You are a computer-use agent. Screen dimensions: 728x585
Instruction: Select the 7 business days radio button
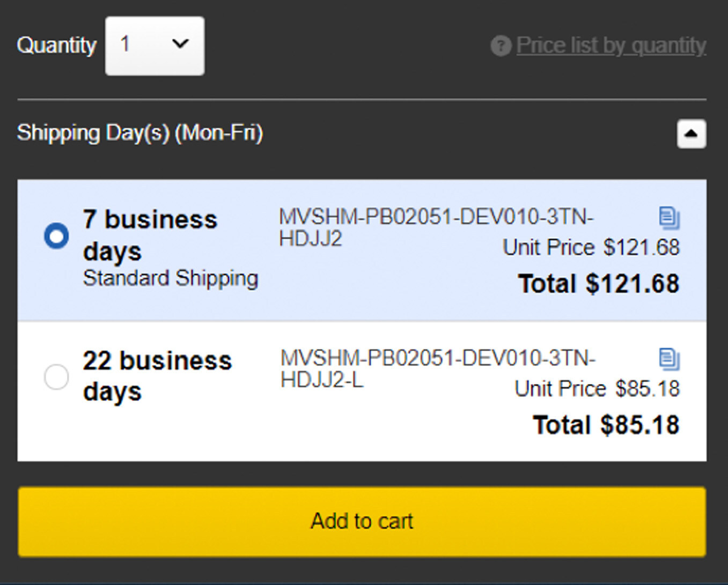pyautogui.click(x=56, y=236)
